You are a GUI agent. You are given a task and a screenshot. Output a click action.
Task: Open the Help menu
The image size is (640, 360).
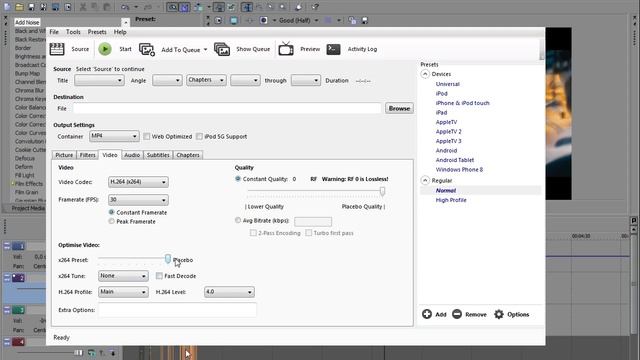click(x=120, y=32)
